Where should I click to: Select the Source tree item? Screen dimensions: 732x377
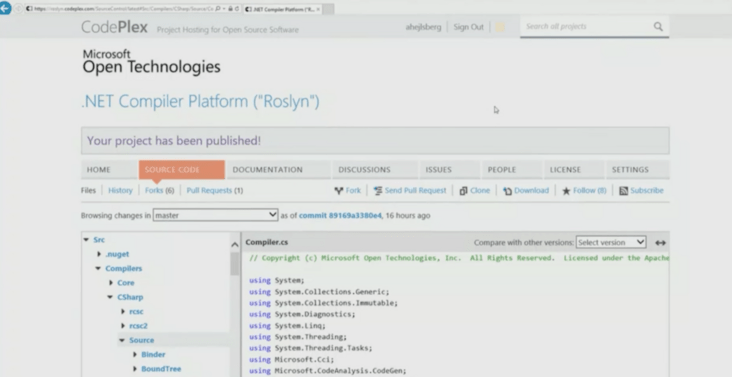click(141, 340)
